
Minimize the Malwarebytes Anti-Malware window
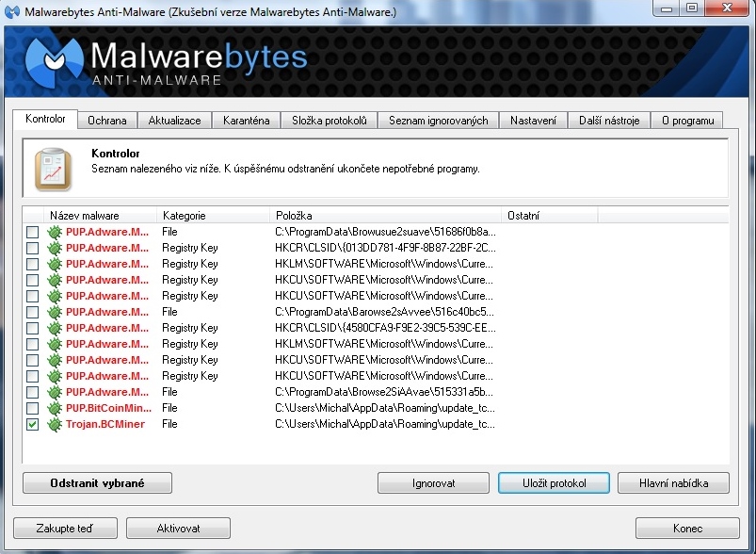coord(667,8)
